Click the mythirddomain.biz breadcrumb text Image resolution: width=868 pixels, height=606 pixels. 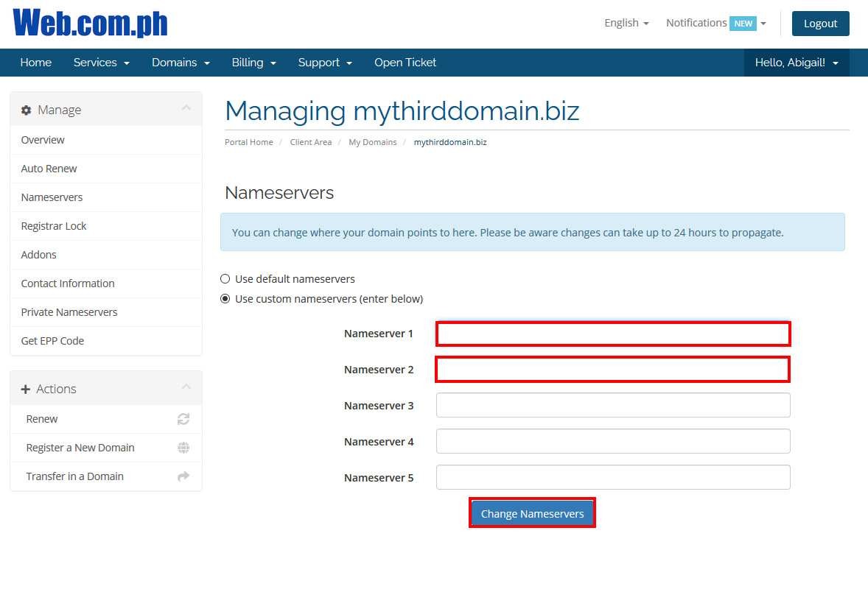pos(451,142)
